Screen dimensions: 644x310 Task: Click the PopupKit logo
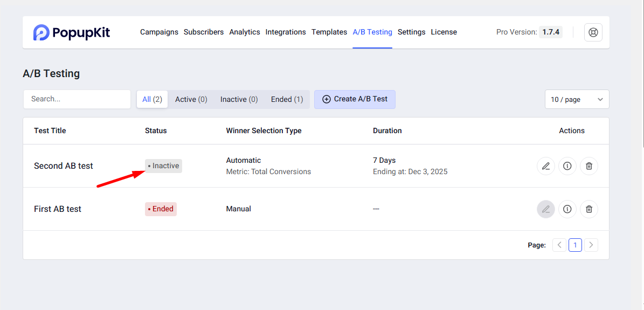coord(71,32)
